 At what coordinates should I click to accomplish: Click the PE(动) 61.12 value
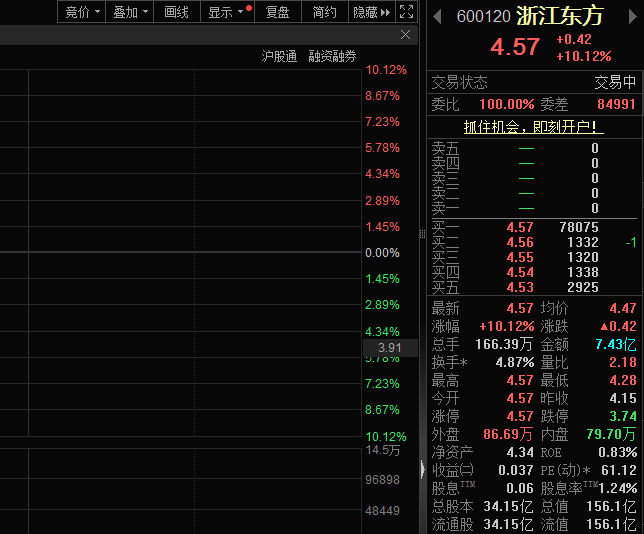pyautogui.click(x=619, y=470)
